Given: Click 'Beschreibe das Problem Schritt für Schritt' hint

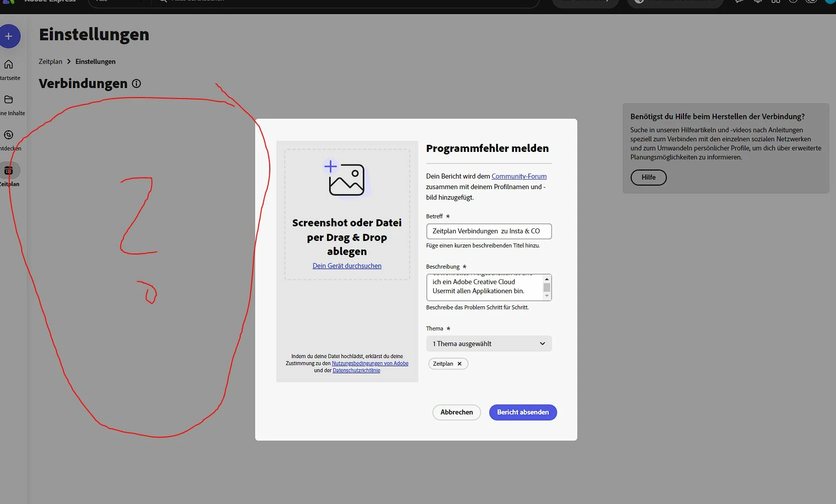Looking at the screenshot, I should click(477, 307).
